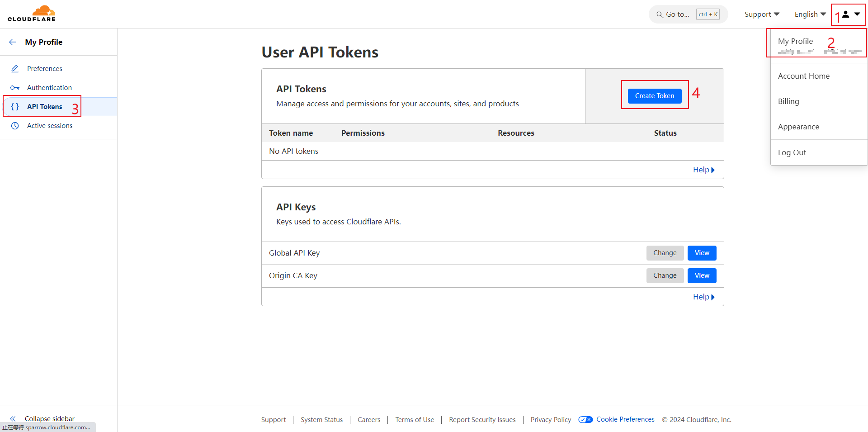Click View for Global API Key
This screenshot has width=868, height=432.
pos(702,253)
